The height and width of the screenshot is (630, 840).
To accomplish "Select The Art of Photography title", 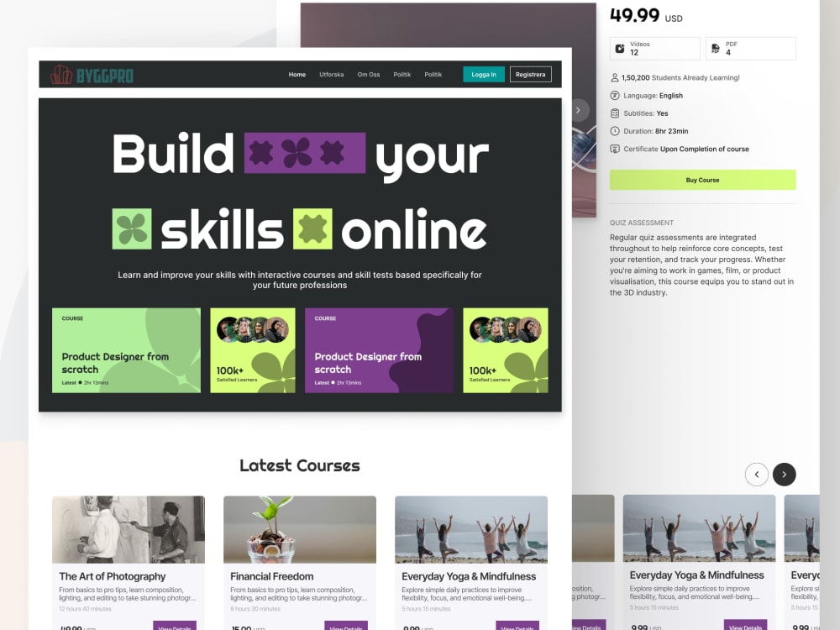I will [x=113, y=576].
